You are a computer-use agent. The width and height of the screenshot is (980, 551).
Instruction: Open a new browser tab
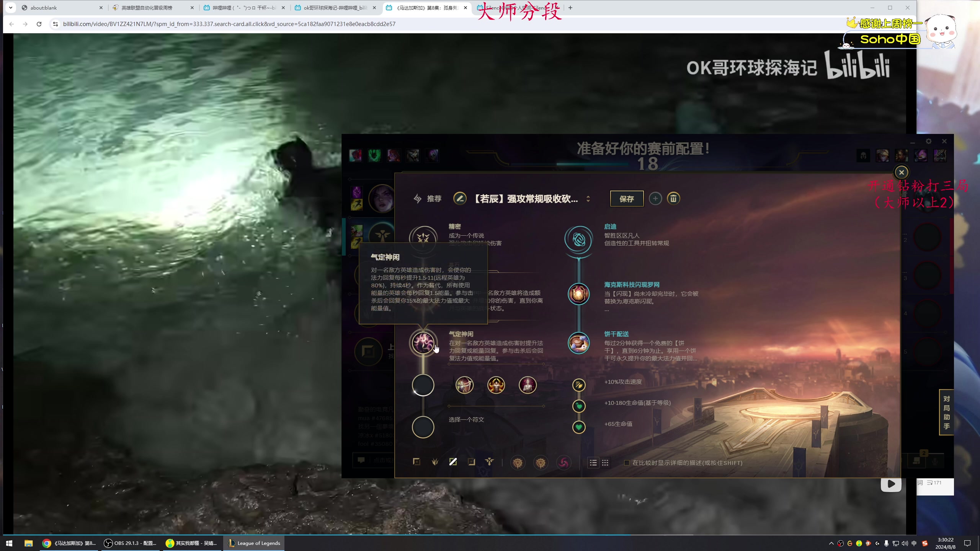point(570,8)
